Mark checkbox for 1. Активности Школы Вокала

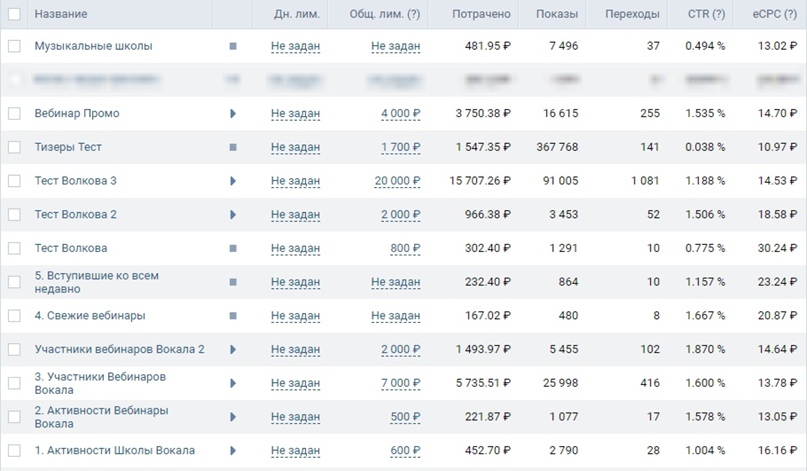(x=14, y=451)
